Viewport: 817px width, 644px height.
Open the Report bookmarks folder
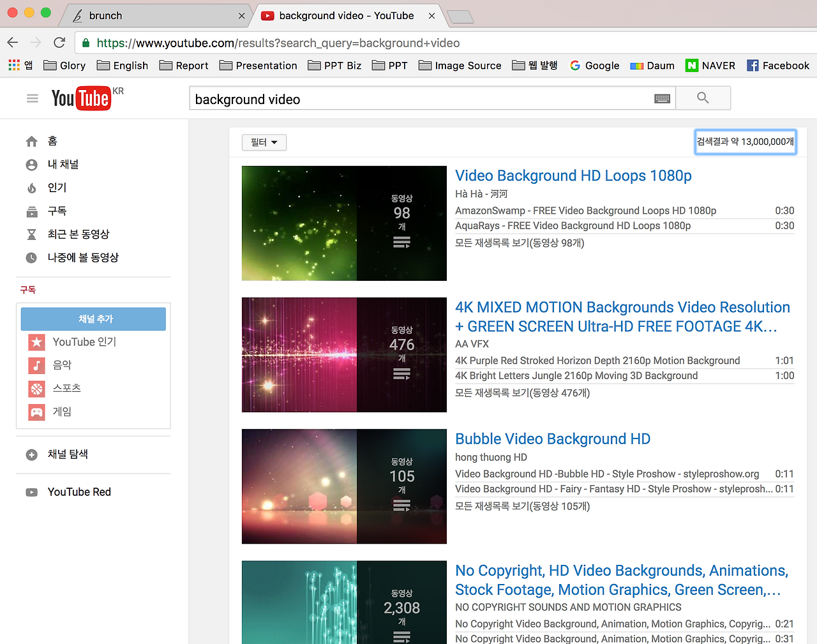(x=184, y=65)
